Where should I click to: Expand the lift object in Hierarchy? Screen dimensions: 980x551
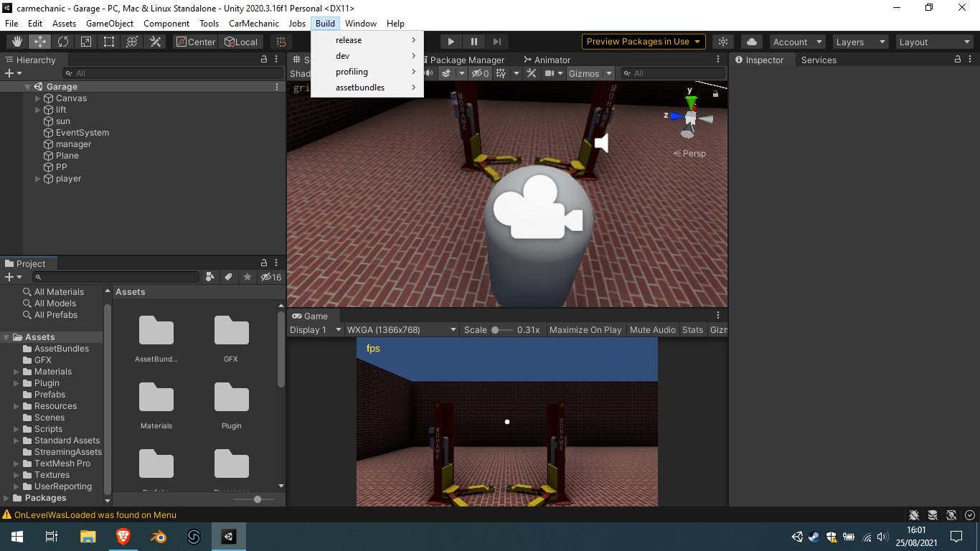(x=38, y=110)
